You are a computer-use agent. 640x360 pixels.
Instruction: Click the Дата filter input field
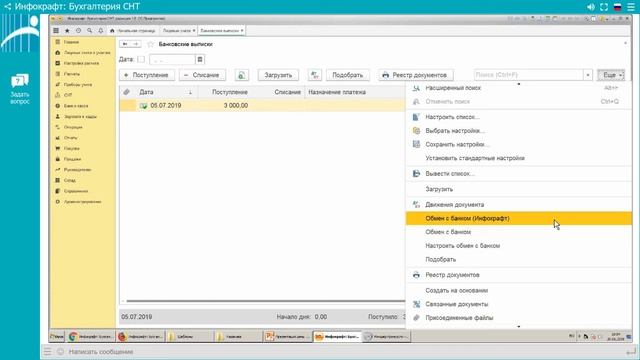(x=172, y=59)
